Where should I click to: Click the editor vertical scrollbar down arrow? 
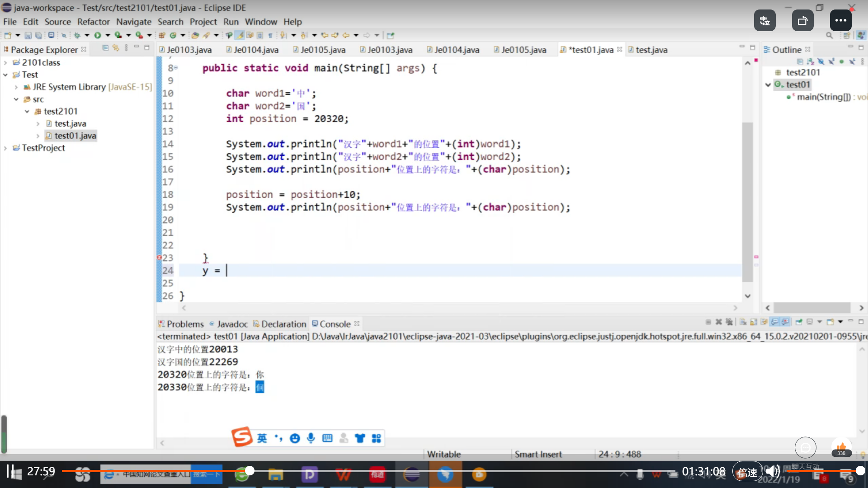(x=748, y=296)
